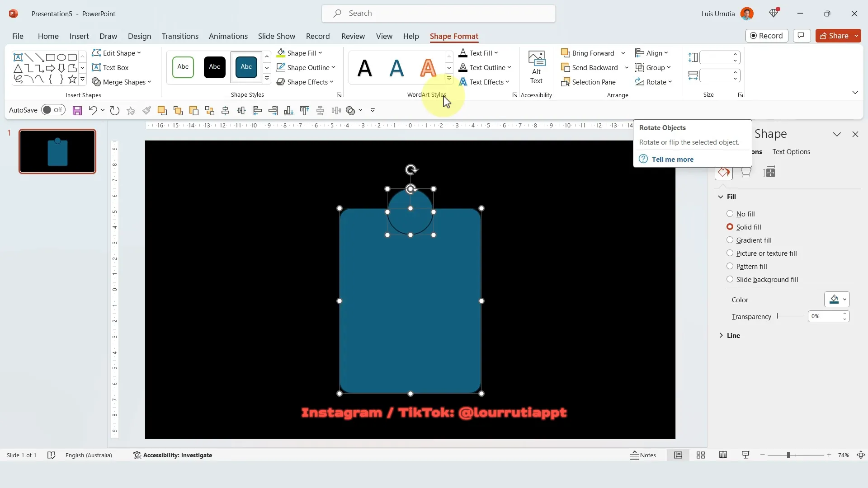Open the Alt Text pane

pos(536,67)
